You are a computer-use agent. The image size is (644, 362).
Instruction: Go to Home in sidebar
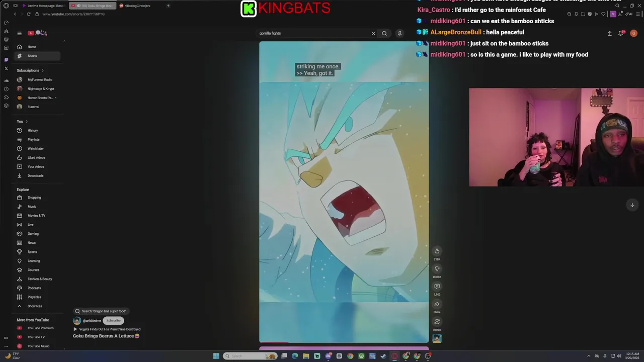coord(38,47)
